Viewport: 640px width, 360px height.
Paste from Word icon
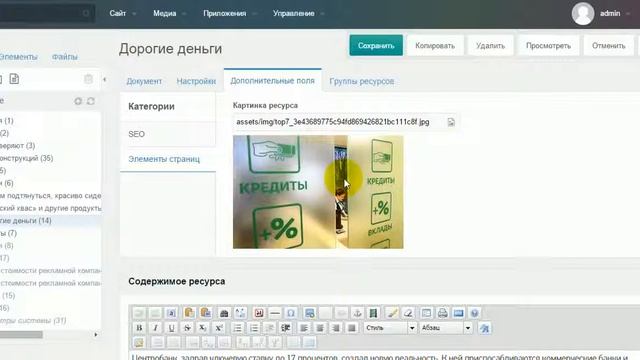[x=206, y=313]
